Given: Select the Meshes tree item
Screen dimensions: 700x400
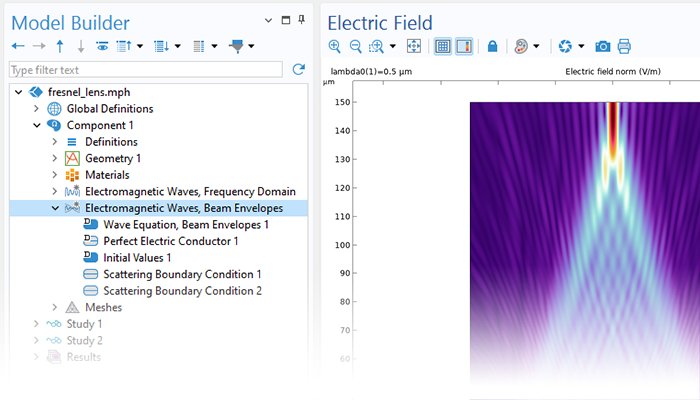Looking at the screenshot, I should (x=103, y=307).
